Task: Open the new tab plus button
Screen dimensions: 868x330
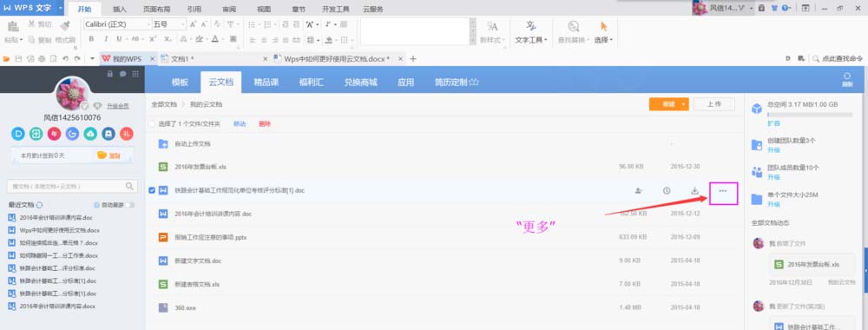Action: 412,59
